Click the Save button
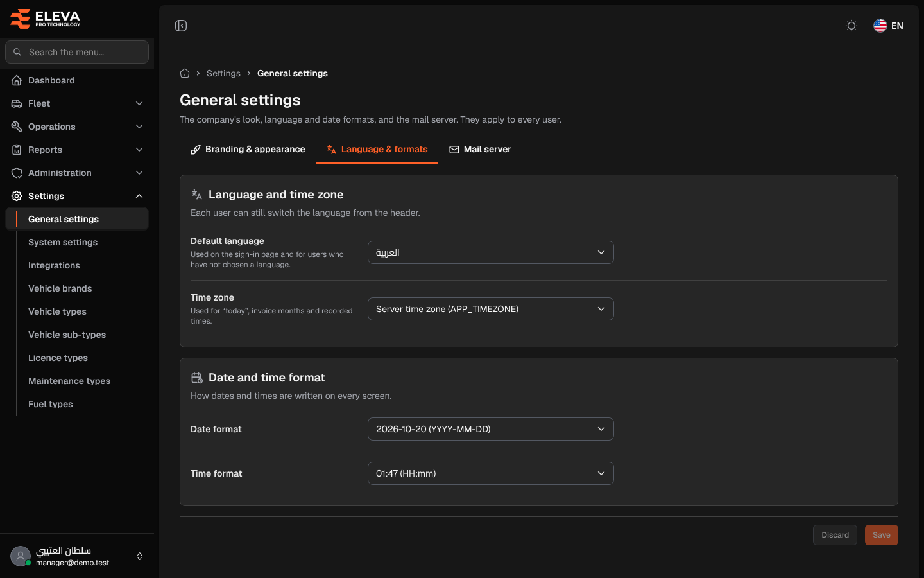Viewport: 924px width, 578px height. tap(882, 535)
